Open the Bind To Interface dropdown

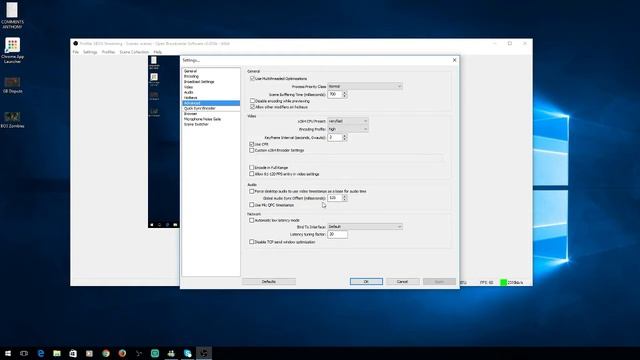(x=365, y=227)
